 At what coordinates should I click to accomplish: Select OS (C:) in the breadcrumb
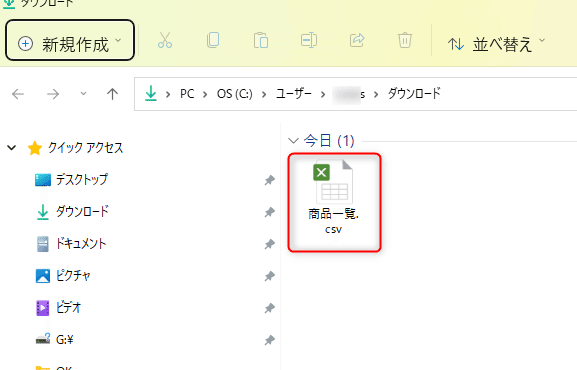(235, 94)
